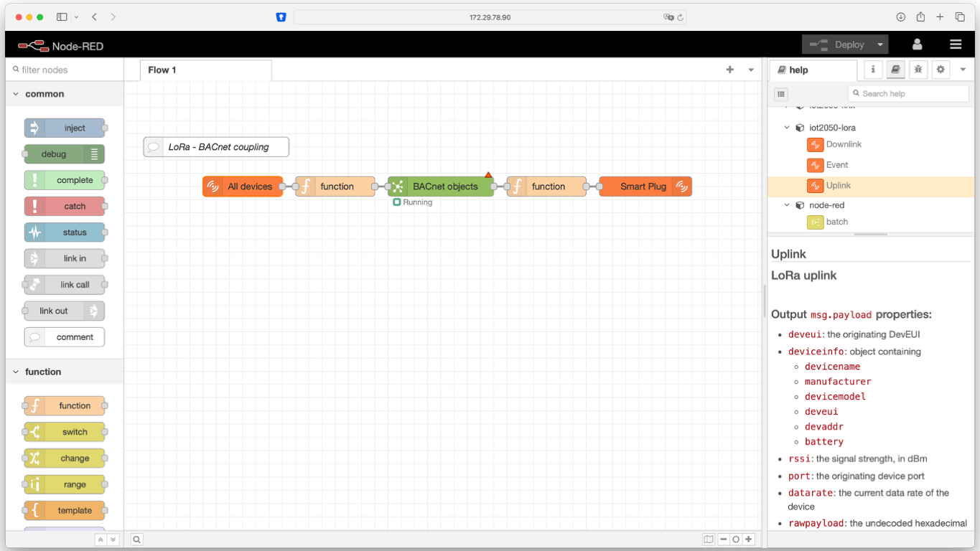This screenshot has height=551, width=980.
Task: Open the user account icon
Action: tap(917, 44)
